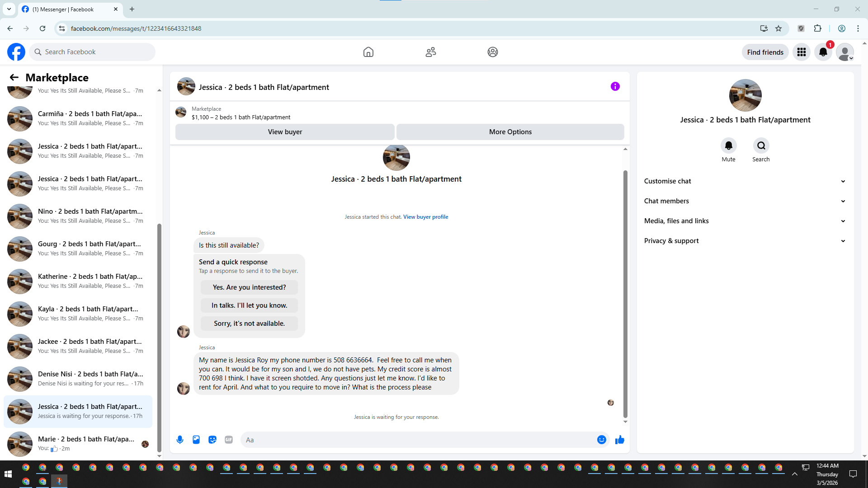This screenshot has height=488, width=868.
Task: Choose a GIF
Action: (229, 440)
